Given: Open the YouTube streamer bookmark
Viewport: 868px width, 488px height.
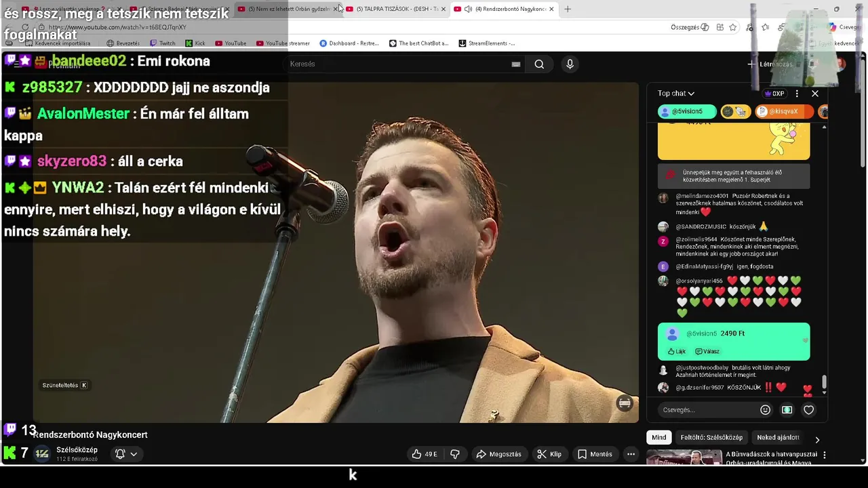Looking at the screenshot, I should tap(283, 43).
